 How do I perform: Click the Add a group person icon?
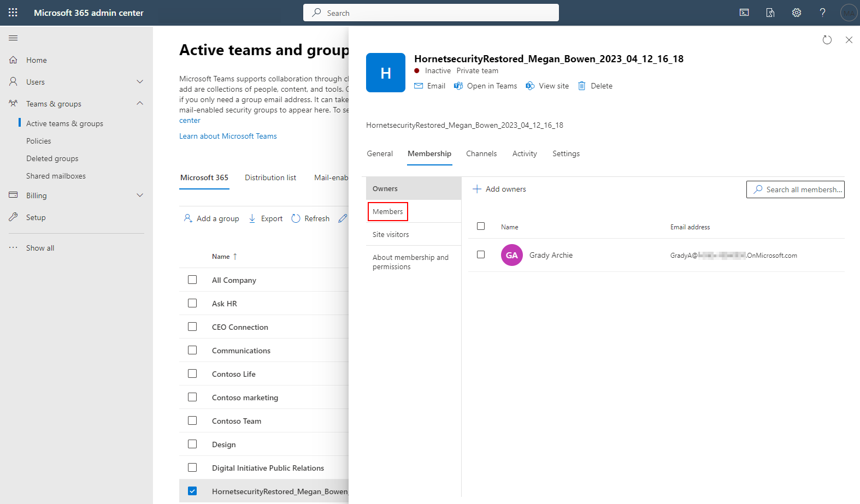188,218
